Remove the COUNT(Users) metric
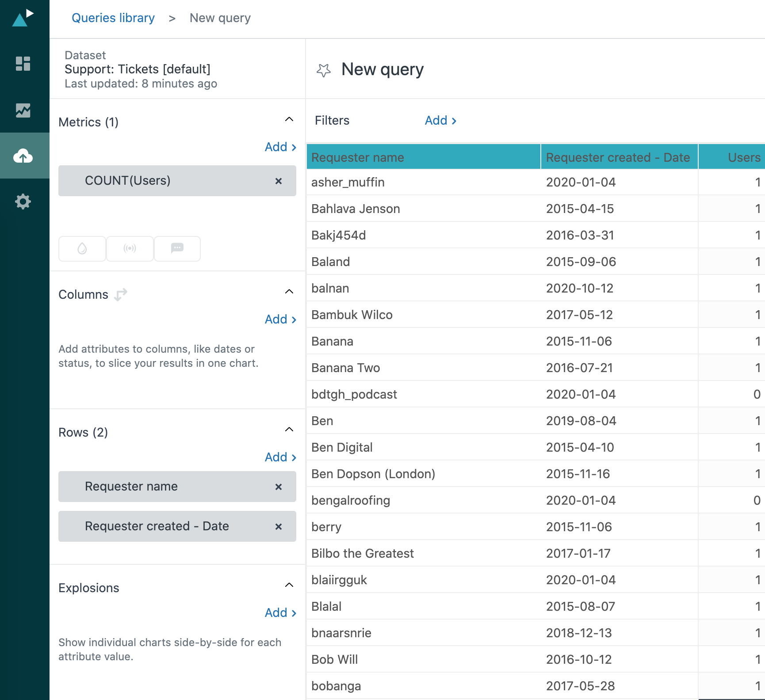This screenshot has width=765, height=700. [279, 181]
